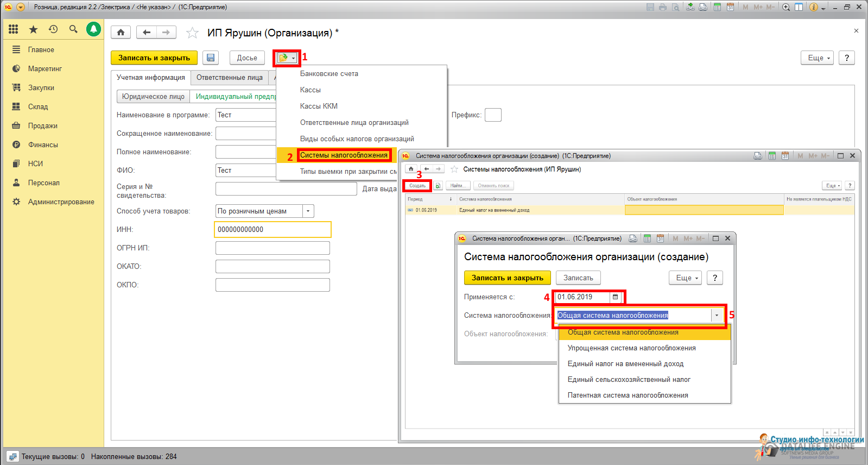Open the green notifications bell icon
Screen dimensions: 868x465
[x=94, y=29]
